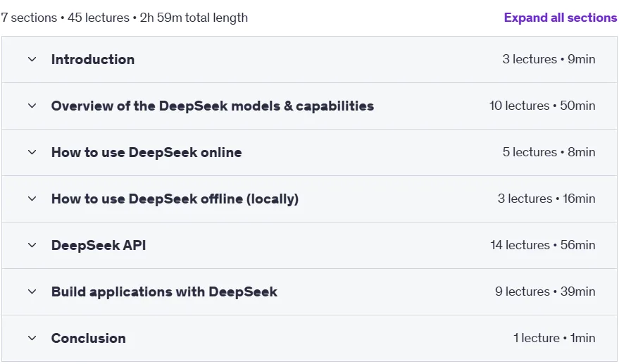Open Overview of the DeepSeek models & capabilities title
619x364 pixels.
click(x=213, y=106)
